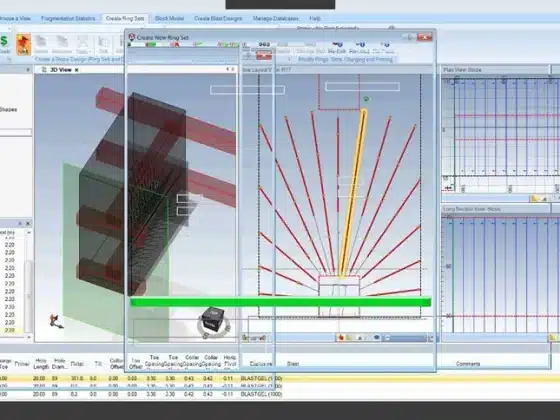Click the triangle icon in layout toolbar

[360, 338]
